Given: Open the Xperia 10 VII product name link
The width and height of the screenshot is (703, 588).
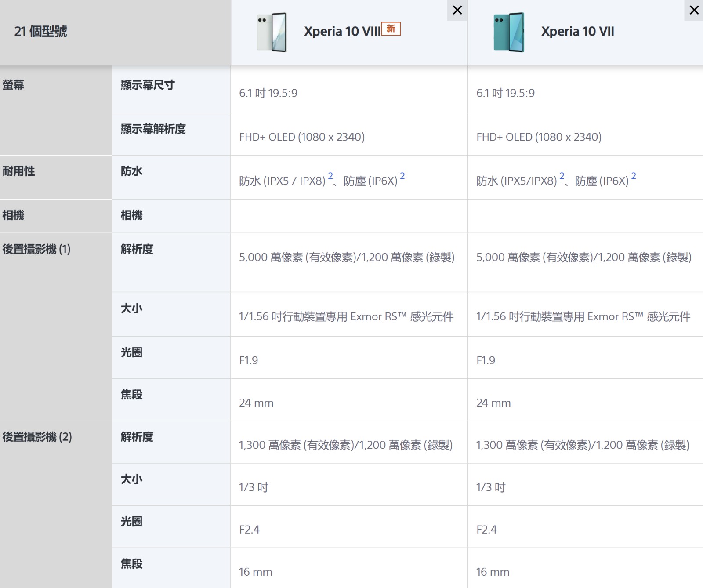Looking at the screenshot, I should 577,32.
